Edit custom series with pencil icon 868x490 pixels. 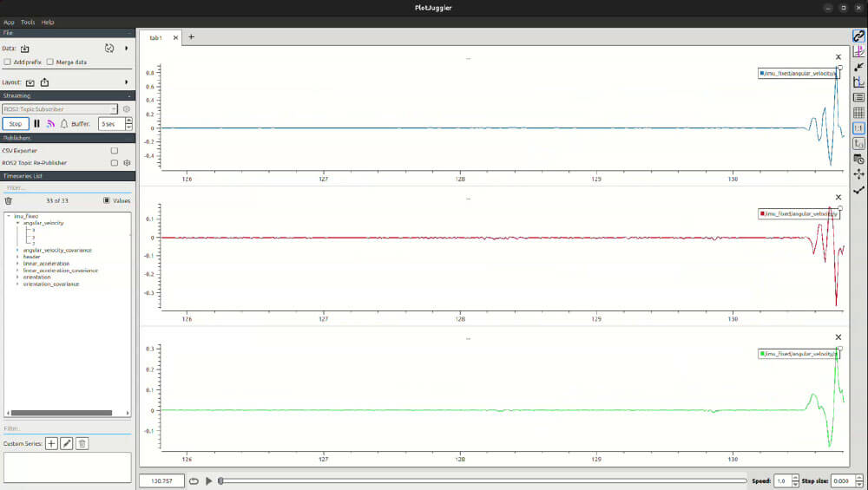(67, 443)
